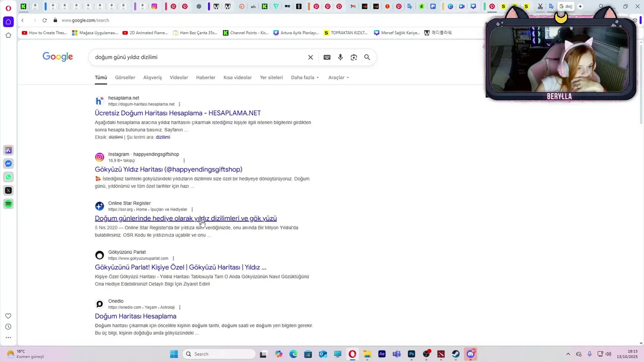Search by image with Google Lens
The height and width of the screenshot is (362, 644).
click(x=354, y=57)
